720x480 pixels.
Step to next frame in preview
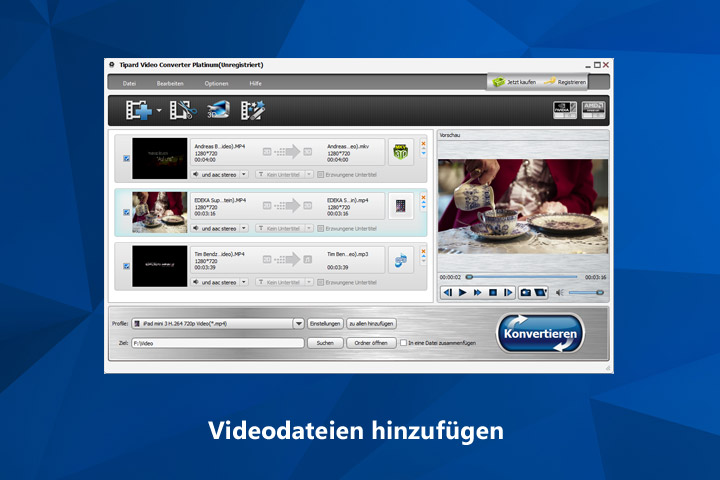(508, 293)
